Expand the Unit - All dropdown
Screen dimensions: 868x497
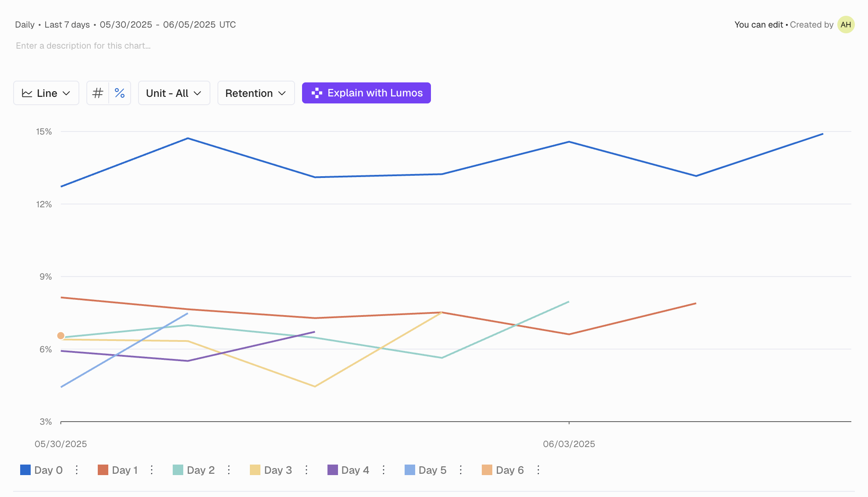click(x=174, y=93)
